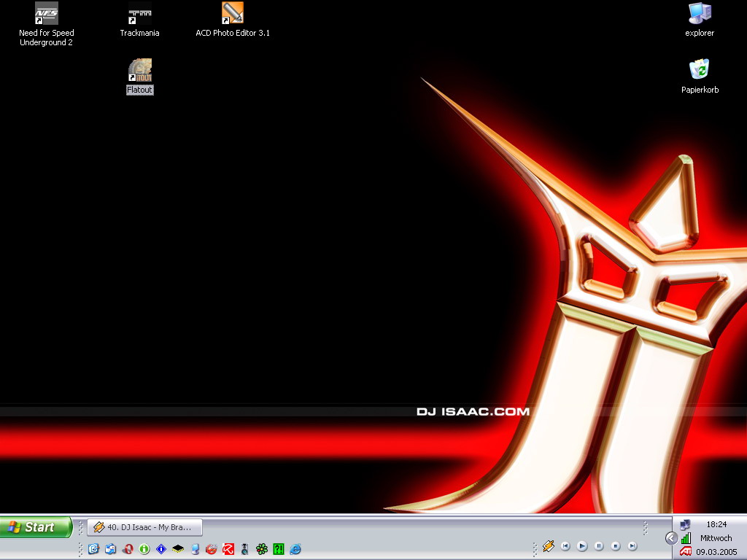Play the track from the Winamp toolbar

(582, 546)
